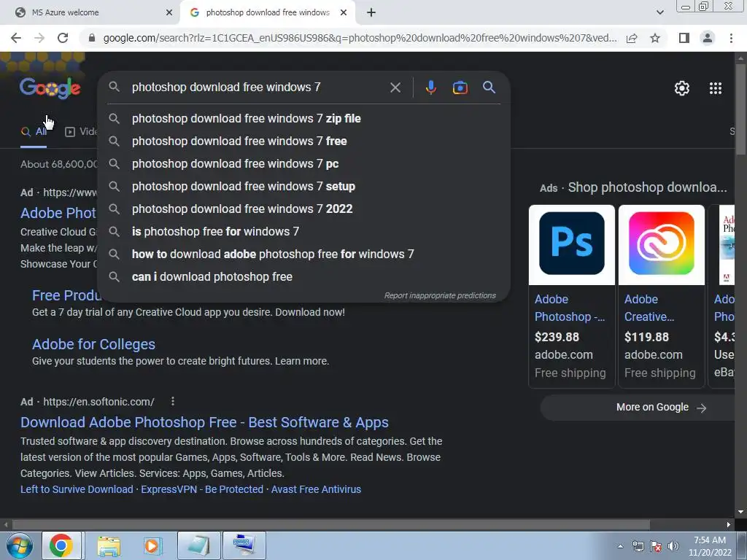The width and height of the screenshot is (747, 560).
Task: Click the scroll-down arrow of vertical scrollbar
Action: point(740,513)
